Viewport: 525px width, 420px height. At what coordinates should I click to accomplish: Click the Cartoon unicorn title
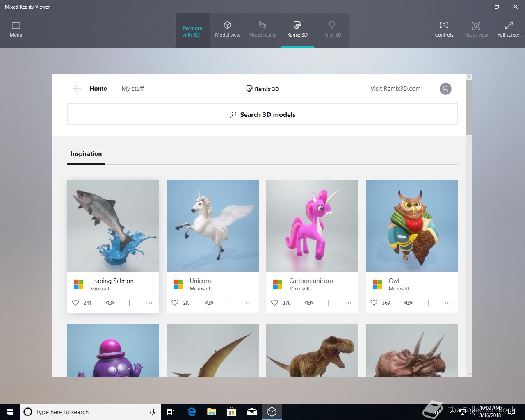[311, 281]
